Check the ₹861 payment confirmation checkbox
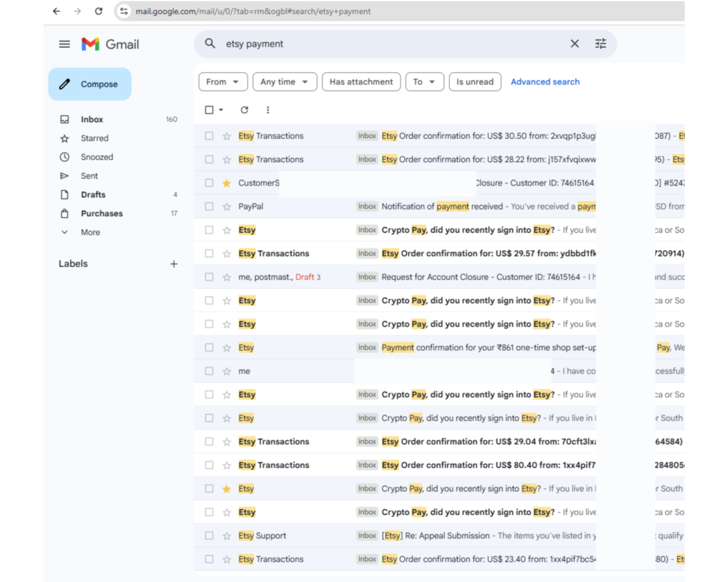 (x=209, y=348)
